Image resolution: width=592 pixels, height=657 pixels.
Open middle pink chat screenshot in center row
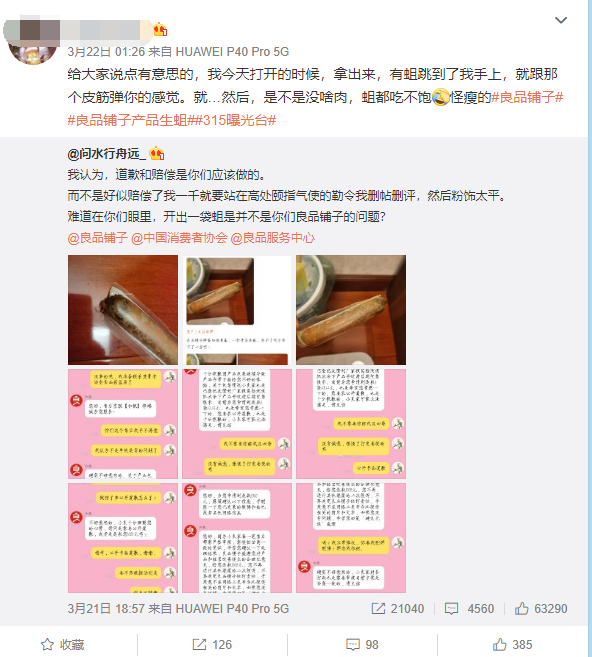[237, 424]
